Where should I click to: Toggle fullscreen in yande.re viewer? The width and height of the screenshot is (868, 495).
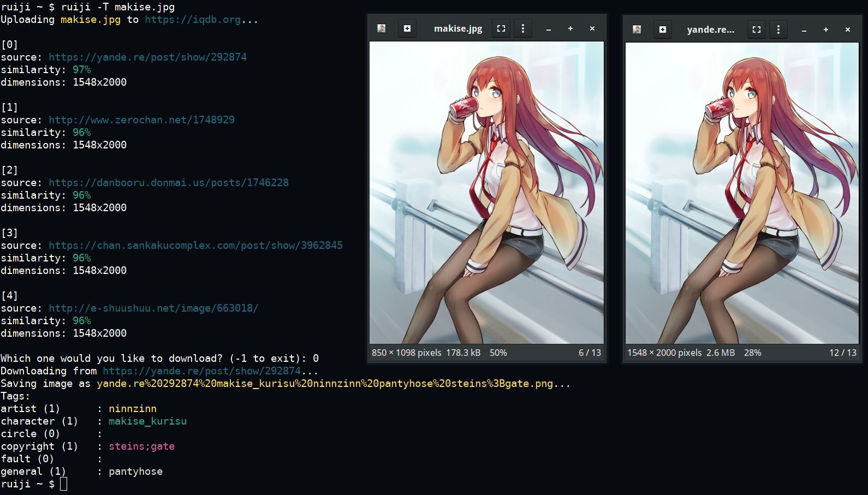click(757, 29)
